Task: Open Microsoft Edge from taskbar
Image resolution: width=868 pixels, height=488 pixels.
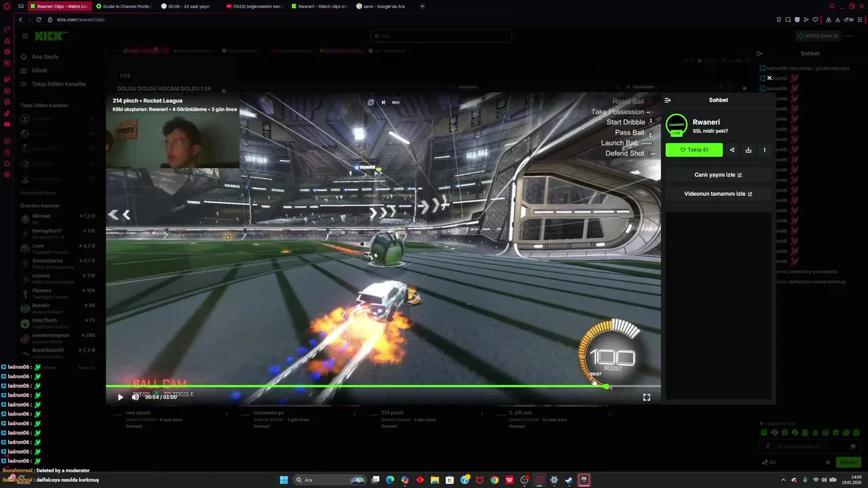Action: pos(390,480)
